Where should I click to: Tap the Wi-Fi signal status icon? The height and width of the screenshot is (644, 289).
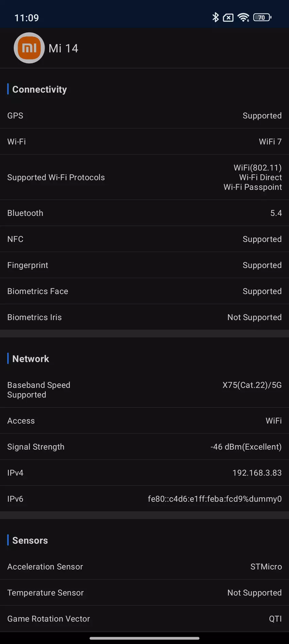pos(243,17)
